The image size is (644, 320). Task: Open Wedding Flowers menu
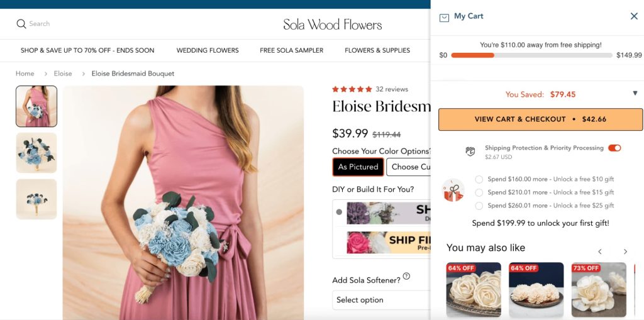coord(208,50)
